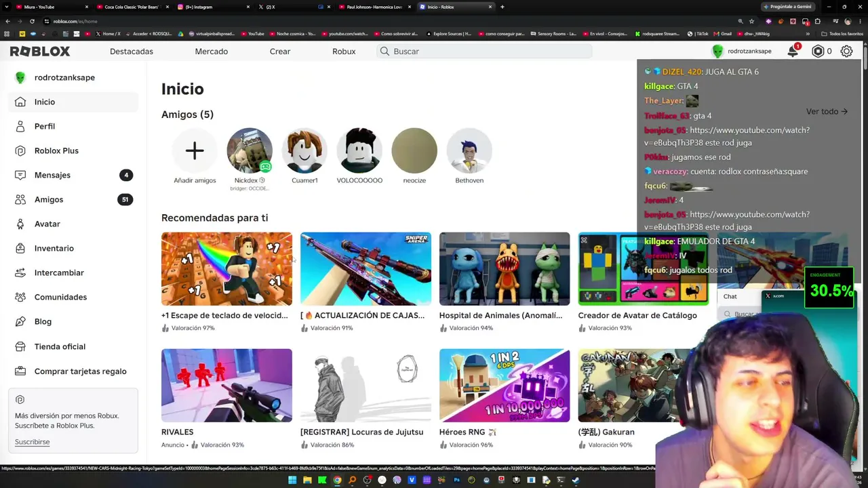Switch to the Instagram tab

coord(213,7)
